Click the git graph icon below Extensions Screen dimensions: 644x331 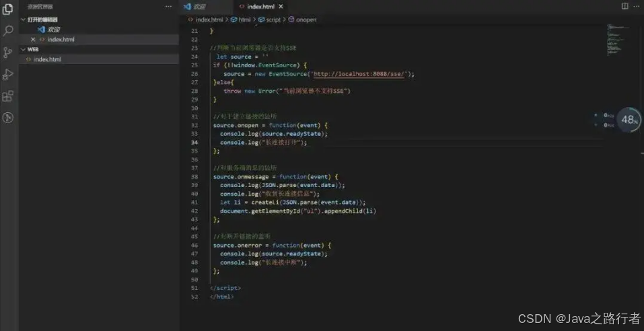8,118
